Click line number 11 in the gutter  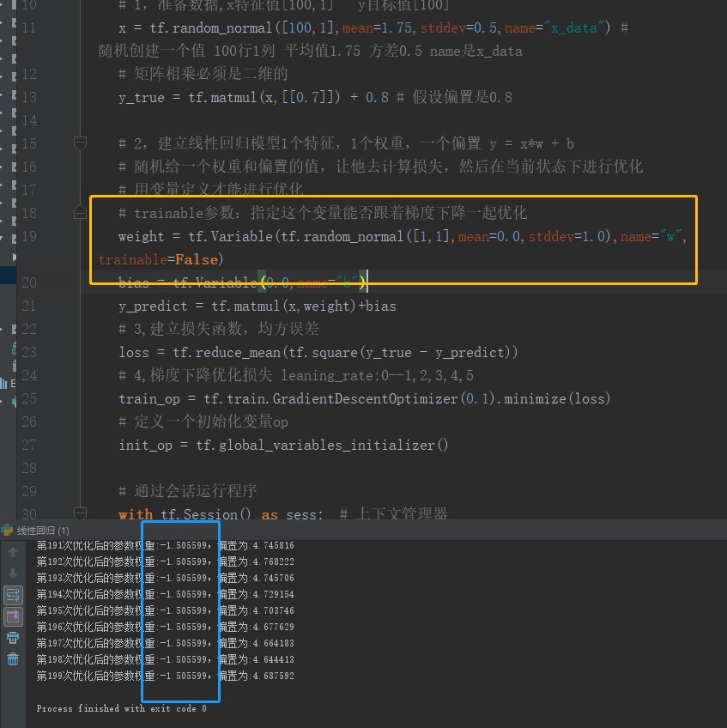(29, 27)
